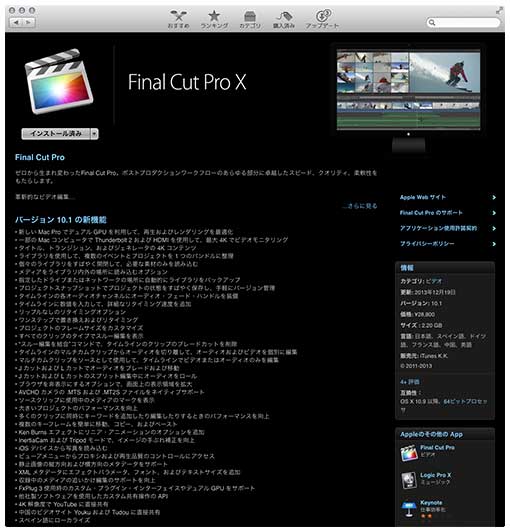
Task: Click the App Store search field
Action: click(x=463, y=22)
